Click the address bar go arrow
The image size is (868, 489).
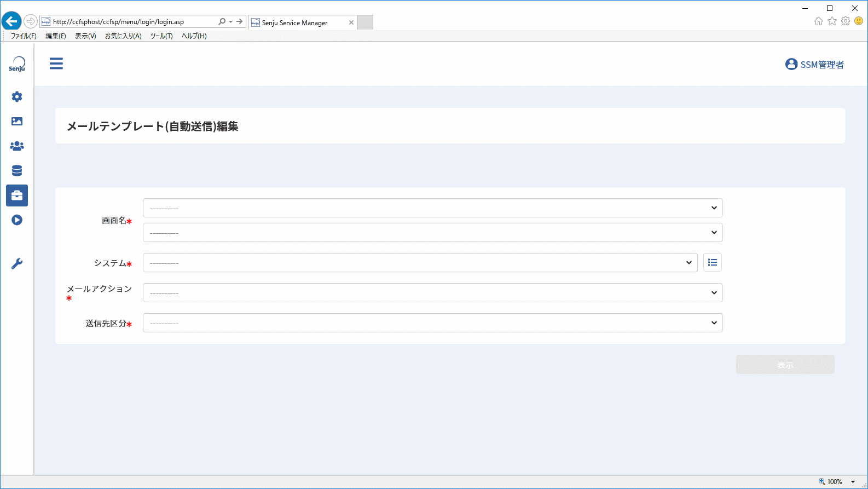[240, 21]
